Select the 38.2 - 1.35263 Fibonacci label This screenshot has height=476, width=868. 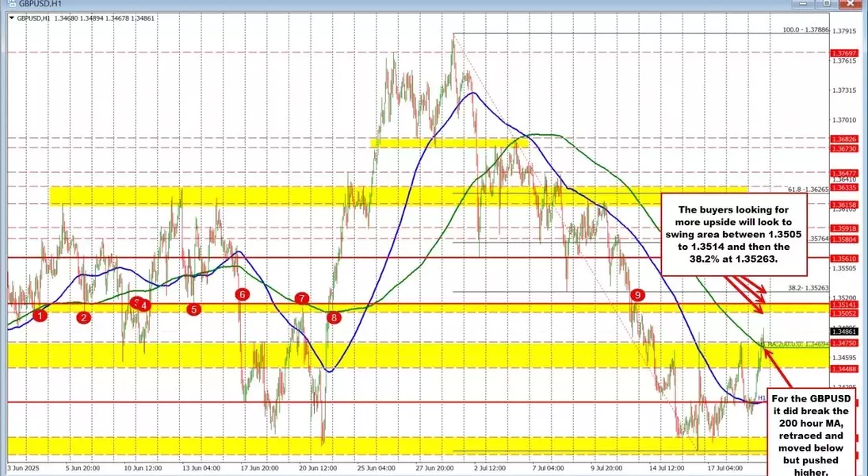pos(809,288)
